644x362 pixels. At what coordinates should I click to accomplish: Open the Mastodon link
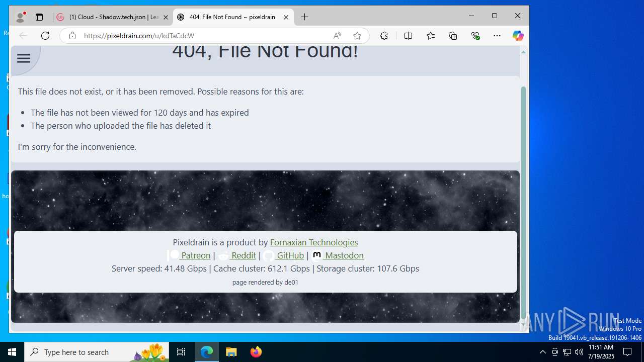click(x=337, y=255)
